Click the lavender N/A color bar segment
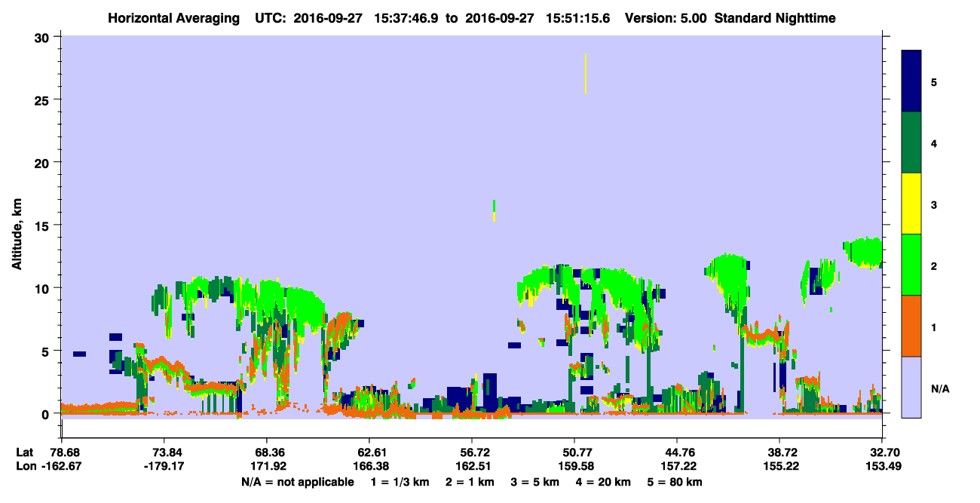The height and width of the screenshot is (503, 980). pos(911,387)
